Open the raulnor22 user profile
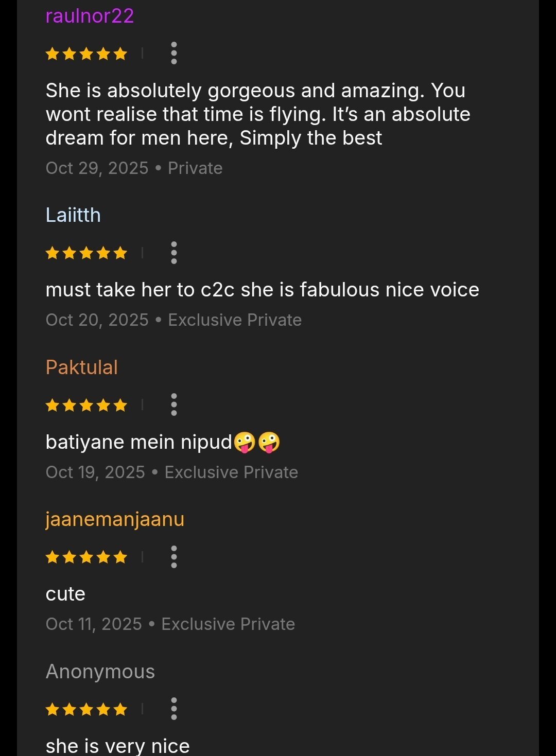 (90, 16)
